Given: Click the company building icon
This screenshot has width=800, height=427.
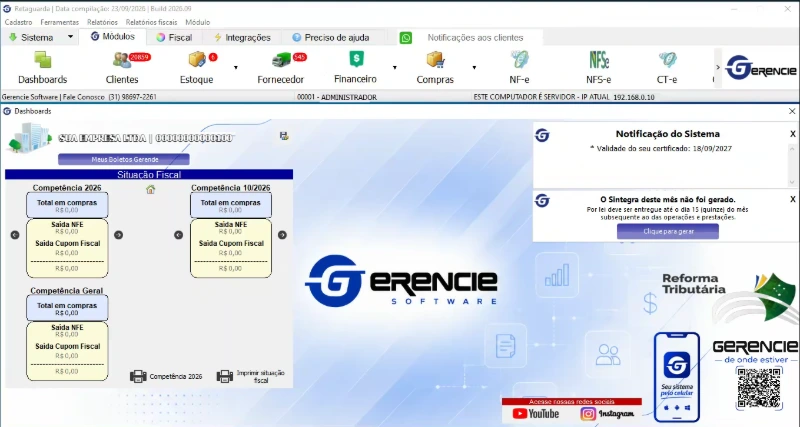Looking at the screenshot, I should coord(30,137).
